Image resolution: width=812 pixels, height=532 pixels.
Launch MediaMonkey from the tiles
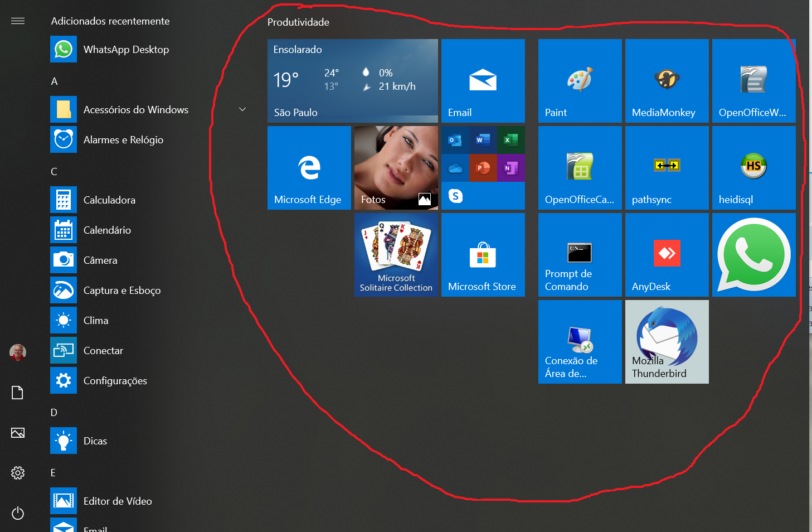point(667,81)
